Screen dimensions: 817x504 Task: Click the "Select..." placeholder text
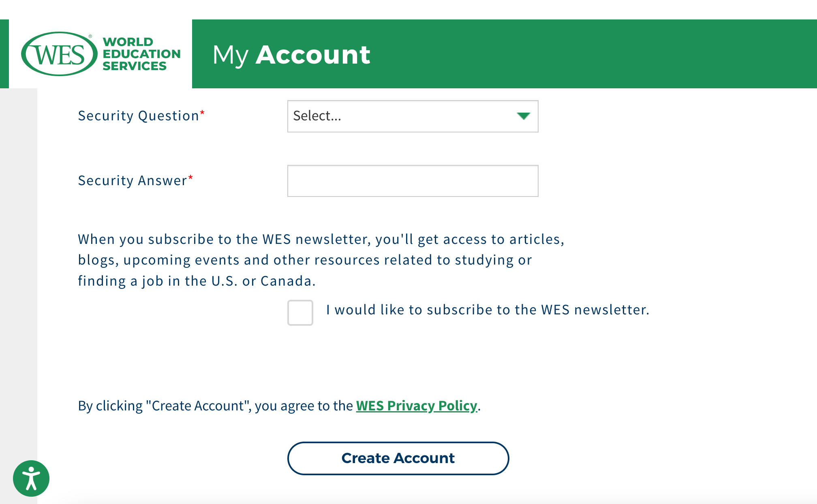[317, 116]
